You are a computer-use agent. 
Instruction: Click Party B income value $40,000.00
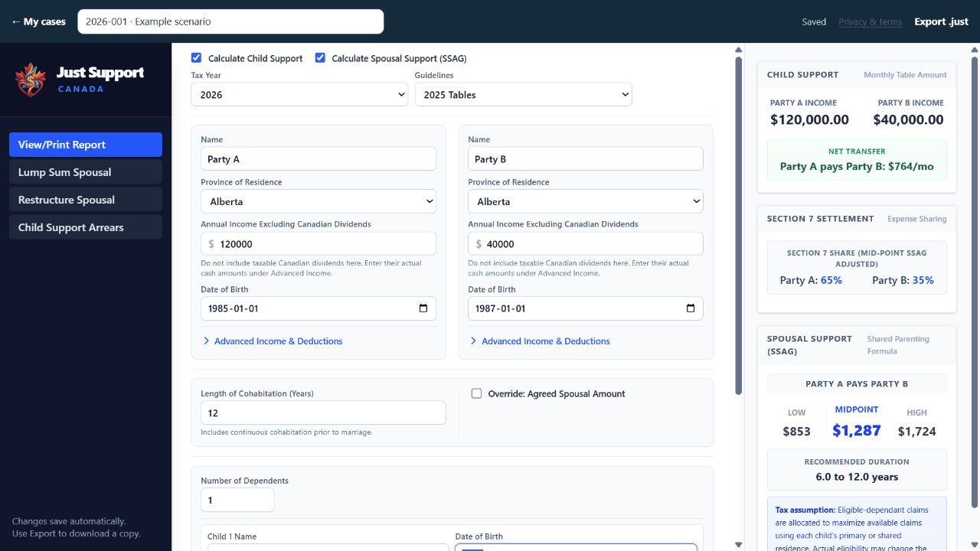[908, 119]
